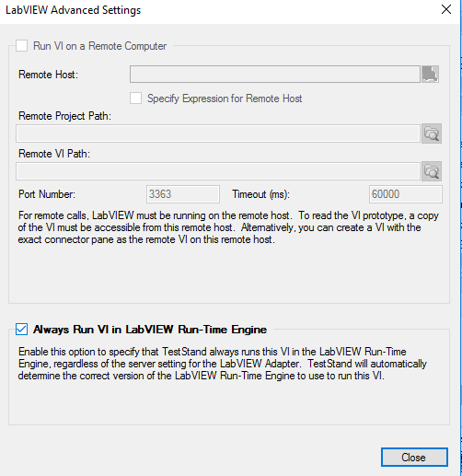
Task: Click the Port Number label
Action: [x=47, y=194]
